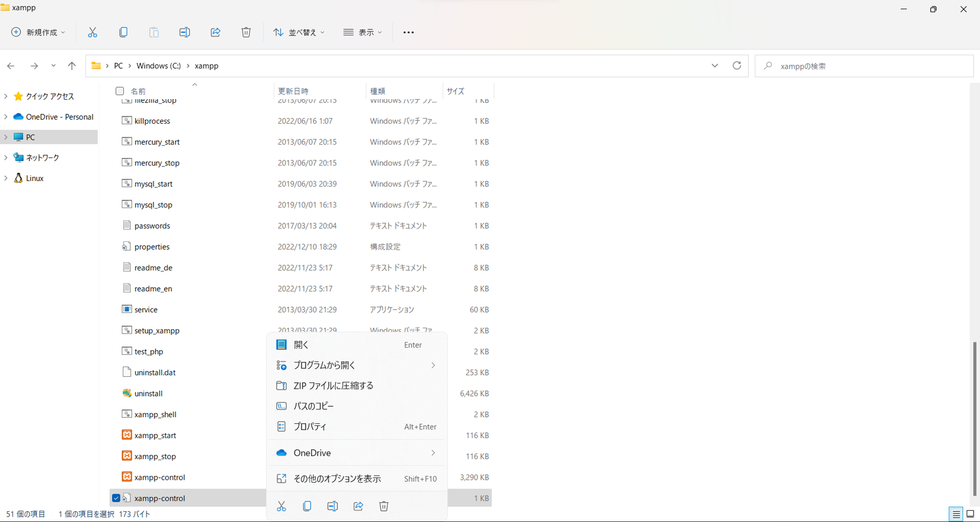Click the xamppの検索 search box

tap(864, 66)
